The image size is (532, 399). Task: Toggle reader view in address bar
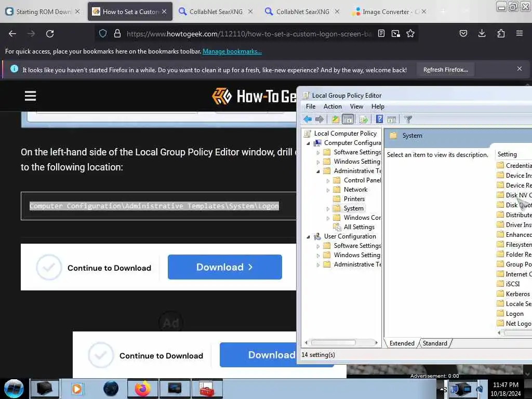click(x=381, y=34)
